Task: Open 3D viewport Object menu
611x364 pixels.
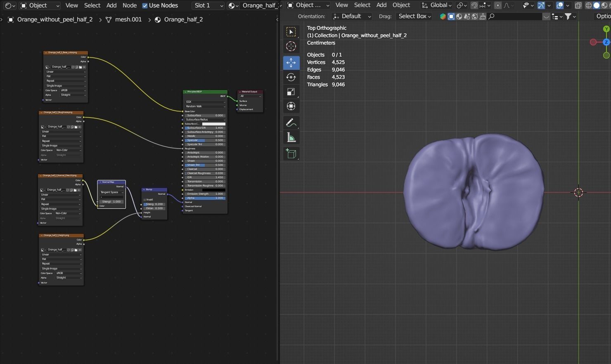Action: click(x=401, y=5)
